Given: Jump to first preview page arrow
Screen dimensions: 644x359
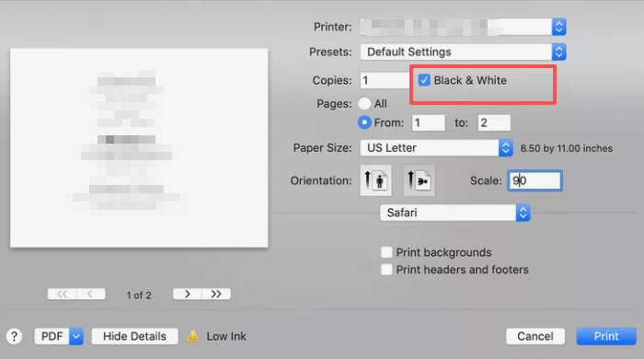Looking at the screenshot, I should click(62, 294).
